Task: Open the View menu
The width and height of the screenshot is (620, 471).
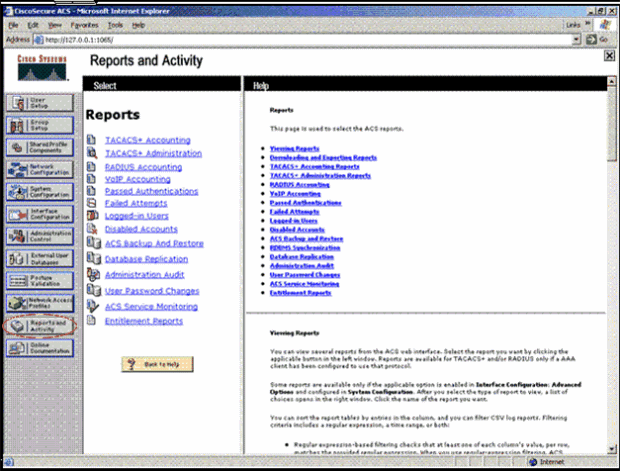Action: [55, 25]
